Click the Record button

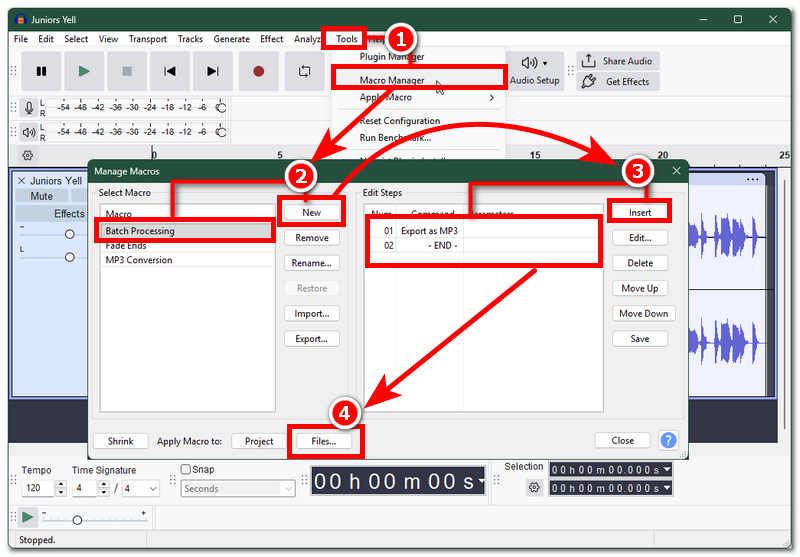[259, 71]
